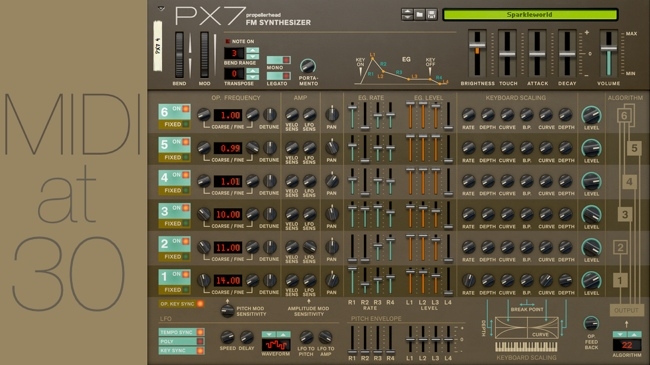Click the Pitch Mod Sensitivity knob
The image size is (650, 365).
(x=227, y=311)
